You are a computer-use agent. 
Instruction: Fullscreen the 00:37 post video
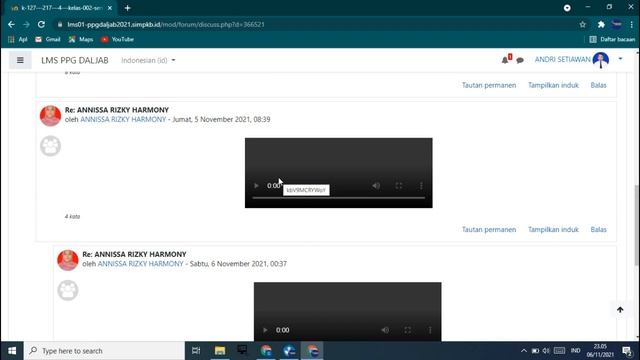tap(408, 330)
